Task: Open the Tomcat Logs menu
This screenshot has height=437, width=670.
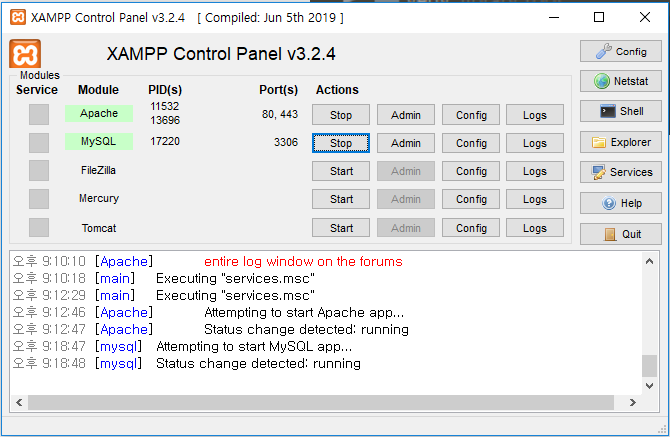Action: tap(535, 228)
